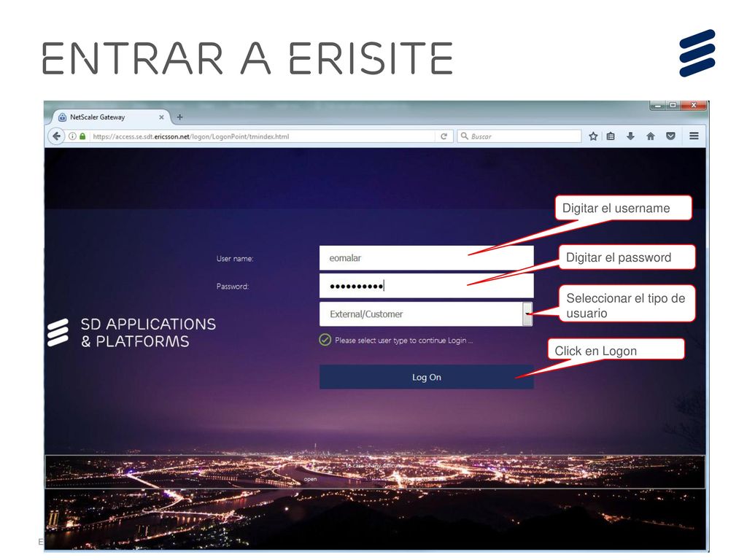Maximize the browser window
Image resolution: width=747 pixels, height=560 pixels.
click(x=673, y=105)
